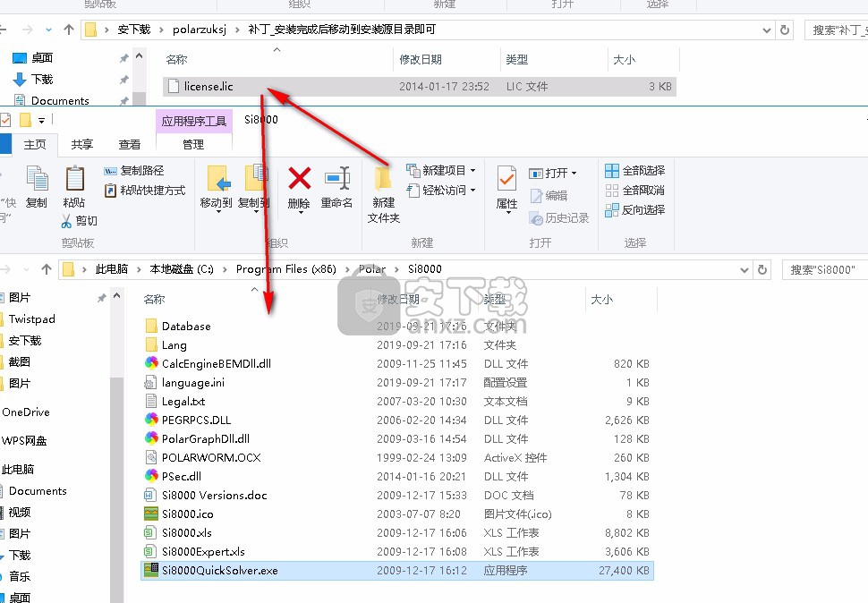
Task: Click Select all button
Action: point(634,170)
